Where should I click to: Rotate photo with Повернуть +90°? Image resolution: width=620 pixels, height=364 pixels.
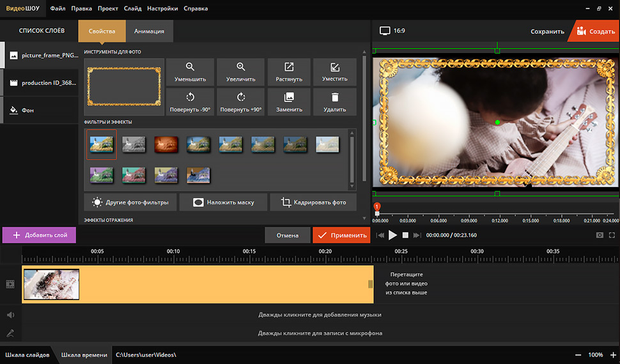click(x=240, y=102)
